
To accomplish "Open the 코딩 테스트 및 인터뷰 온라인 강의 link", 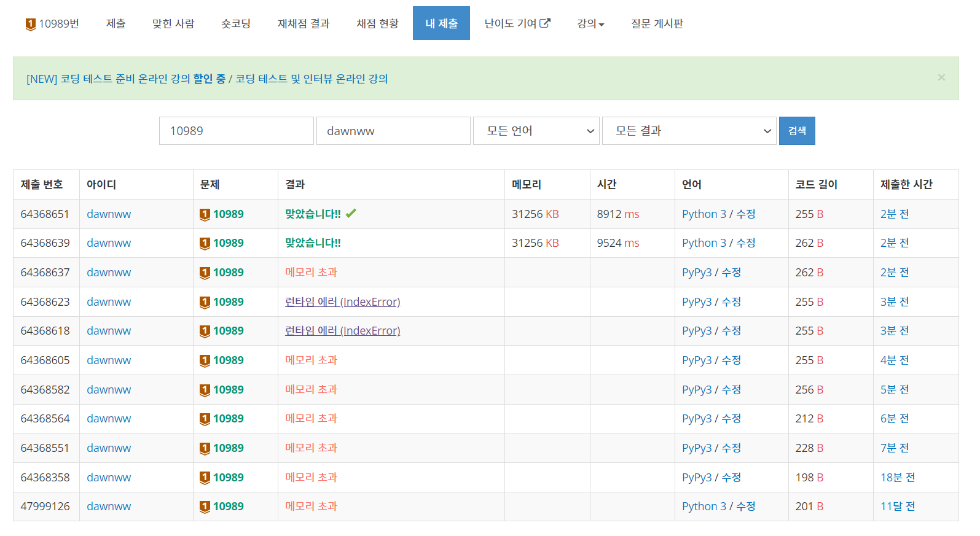I will [312, 79].
